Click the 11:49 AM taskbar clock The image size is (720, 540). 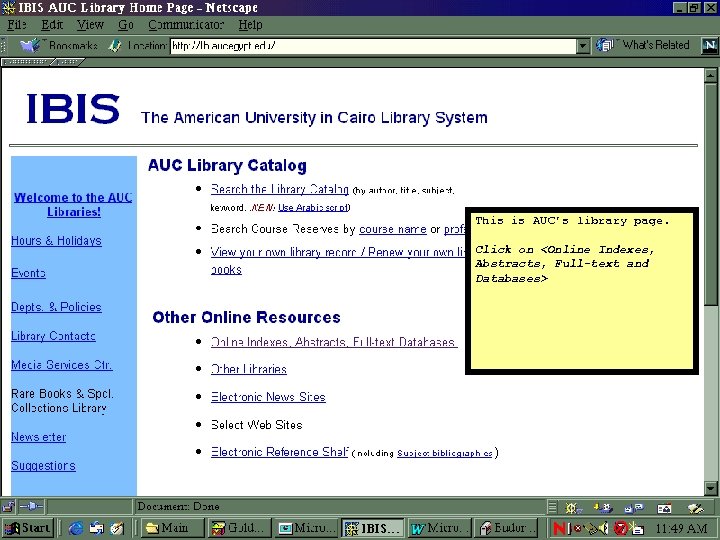[x=681, y=529]
